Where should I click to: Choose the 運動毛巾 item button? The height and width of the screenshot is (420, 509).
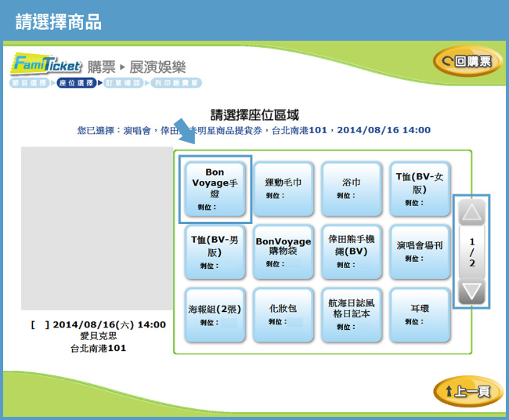[x=283, y=190]
